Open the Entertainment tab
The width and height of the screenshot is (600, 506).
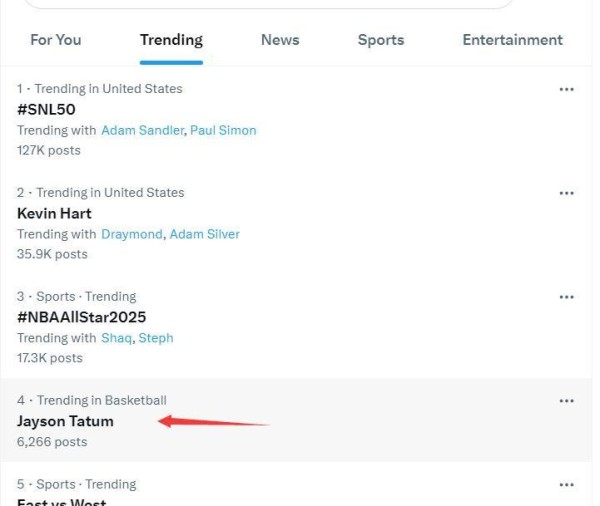coord(512,40)
